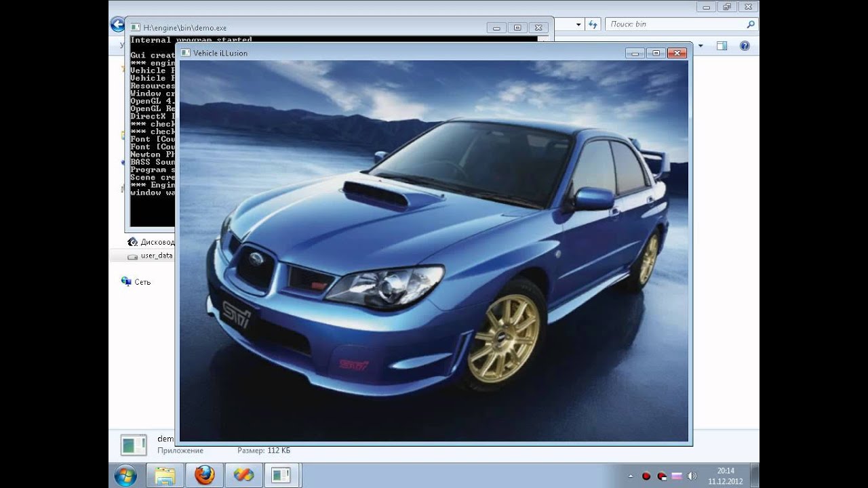Launch Firefox from the taskbar
Image resolution: width=868 pixels, height=488 pixels.
[x=204, y=475]
